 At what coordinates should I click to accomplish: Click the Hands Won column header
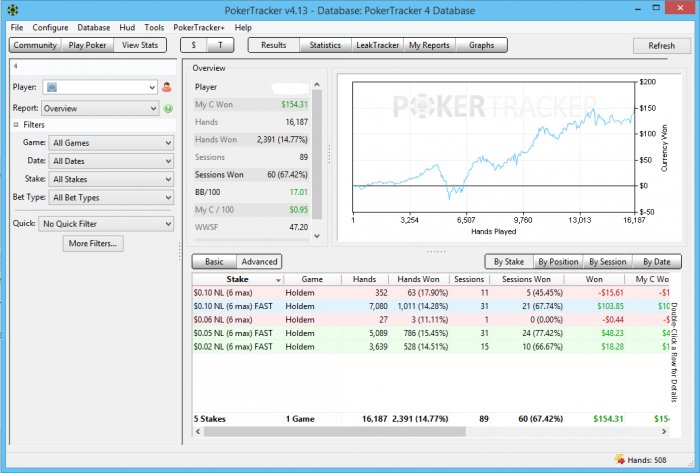coord(418,279)
